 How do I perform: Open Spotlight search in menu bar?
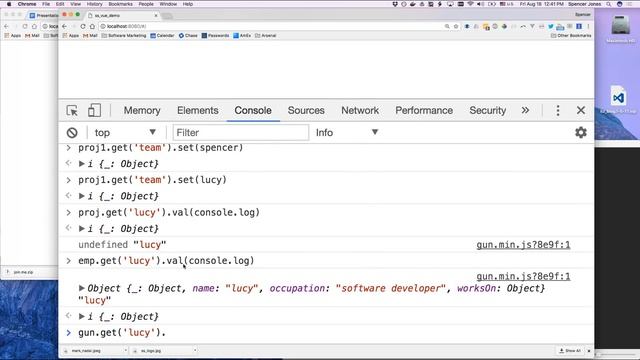(609, 4)
